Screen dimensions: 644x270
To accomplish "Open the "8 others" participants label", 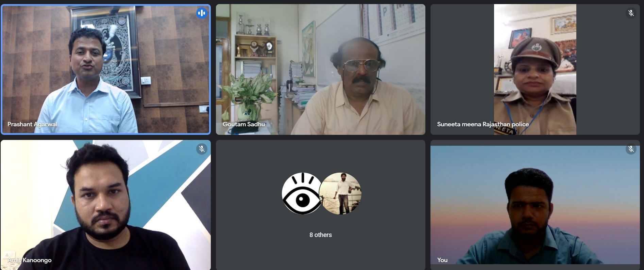I will click(320, 235).
